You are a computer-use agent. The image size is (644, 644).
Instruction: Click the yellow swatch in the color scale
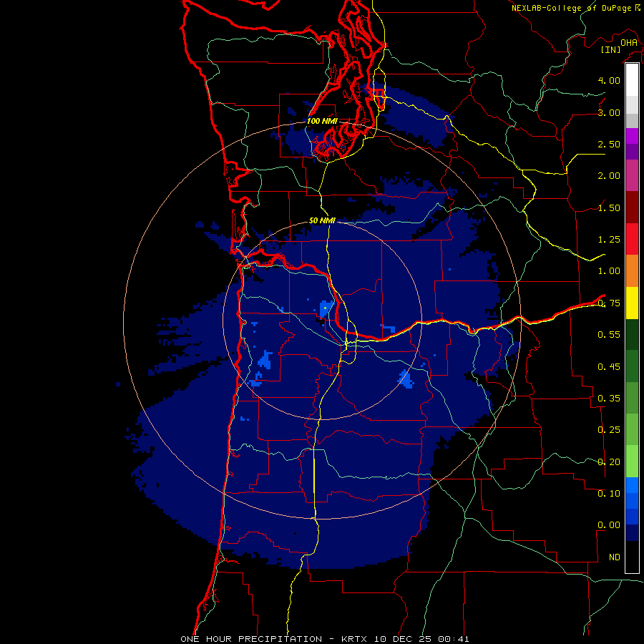tap(632, 303)
